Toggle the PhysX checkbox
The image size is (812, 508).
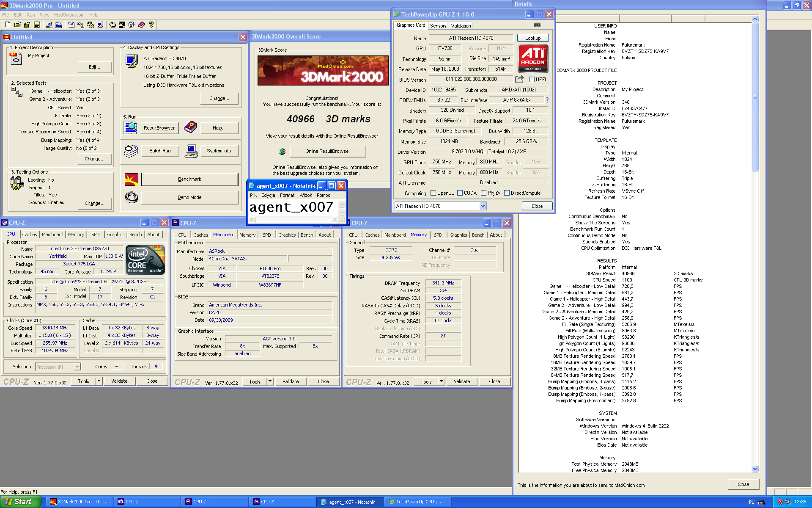tap(483, 193)
